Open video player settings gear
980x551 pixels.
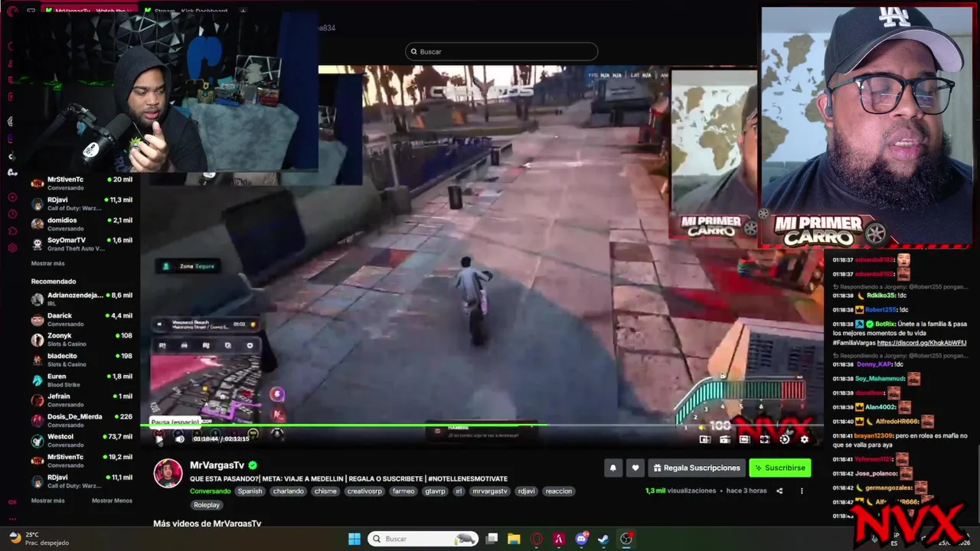(x=804, y=439)
